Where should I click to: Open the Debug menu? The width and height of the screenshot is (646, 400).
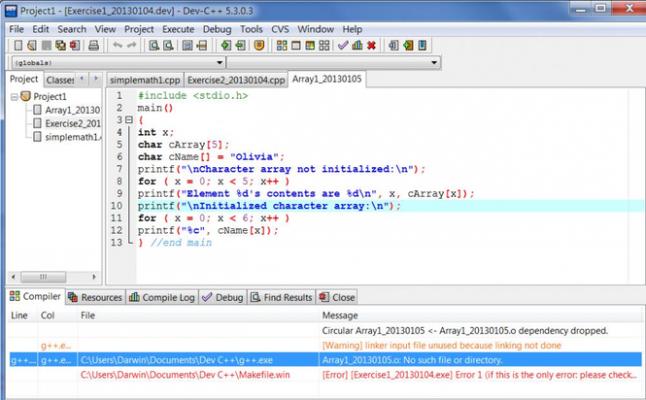click(x=217, y=29)
